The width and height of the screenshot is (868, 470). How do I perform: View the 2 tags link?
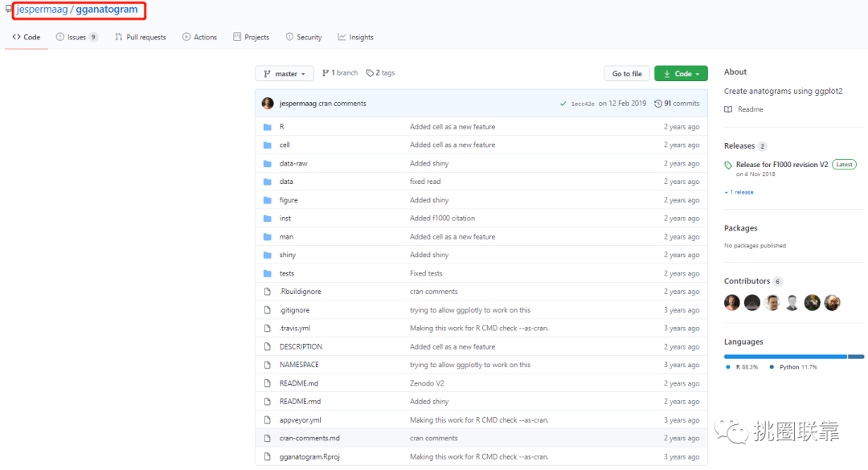coord(381,73)
